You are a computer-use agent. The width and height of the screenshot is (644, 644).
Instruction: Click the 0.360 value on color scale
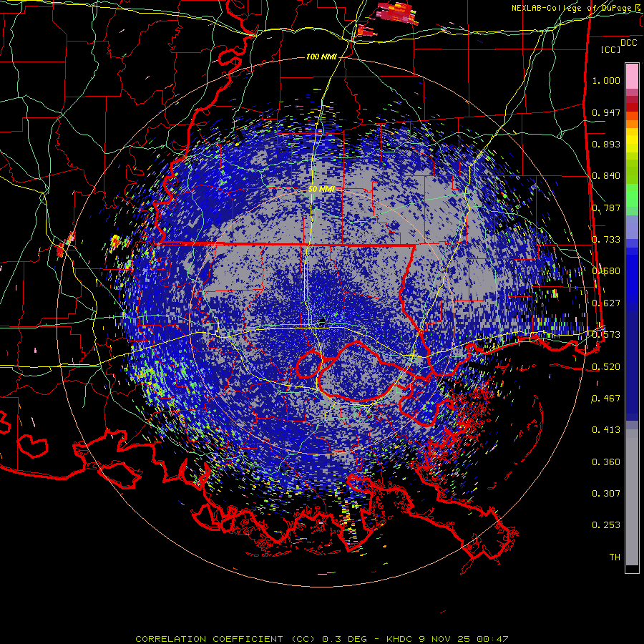tap(606, 462)
